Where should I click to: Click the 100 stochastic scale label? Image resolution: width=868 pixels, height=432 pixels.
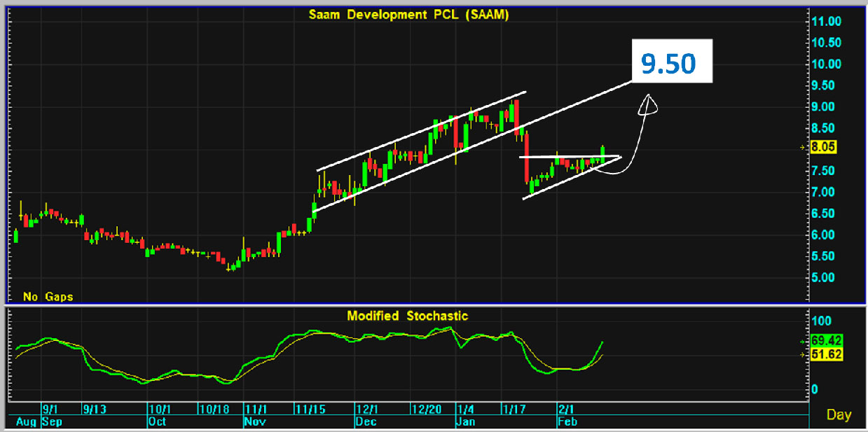click(x=821, y=321)
